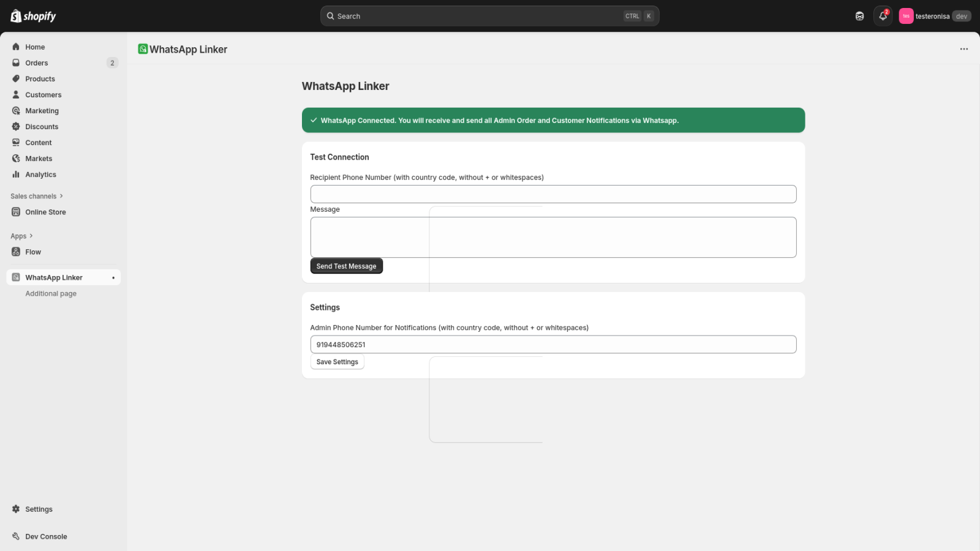Open Additional page under WhatsApp Linker
Viewport: 980px width, 551px height.
point(51,294)
